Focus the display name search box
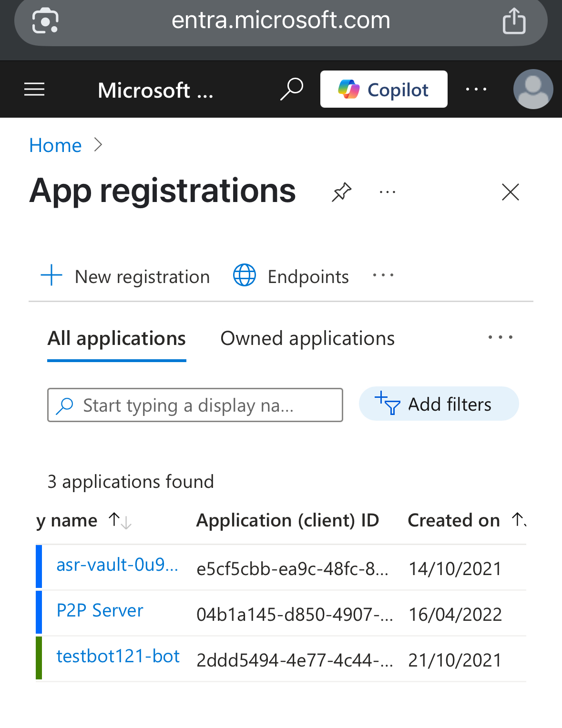This screenshot has width=562, height=728. pyautogui.click(x=195, y=405)
